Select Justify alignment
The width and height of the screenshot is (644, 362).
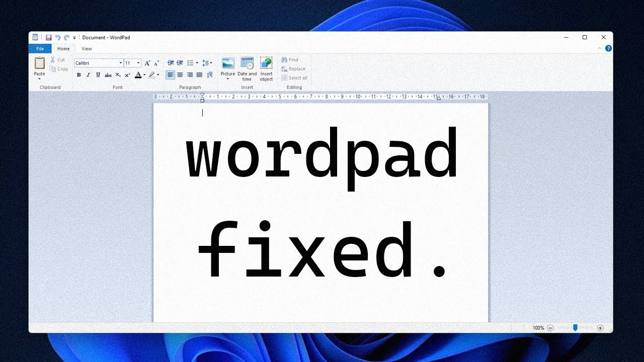199,75
